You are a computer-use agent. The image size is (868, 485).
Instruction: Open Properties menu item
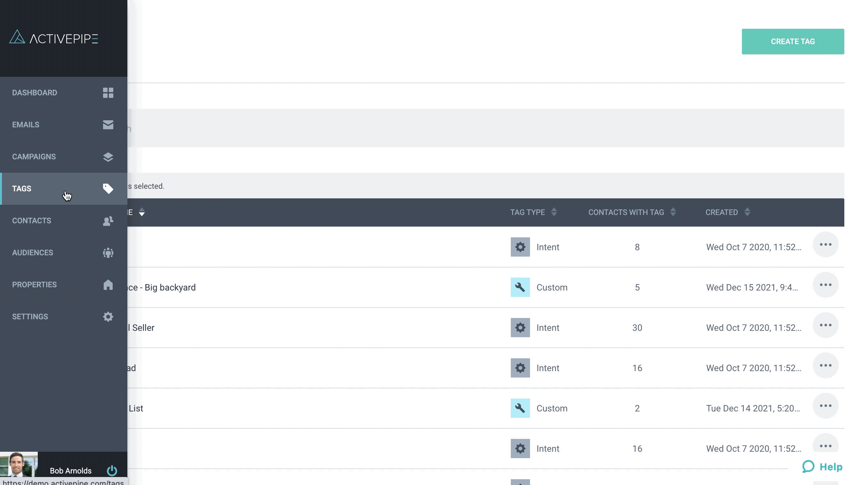[64, 285]
